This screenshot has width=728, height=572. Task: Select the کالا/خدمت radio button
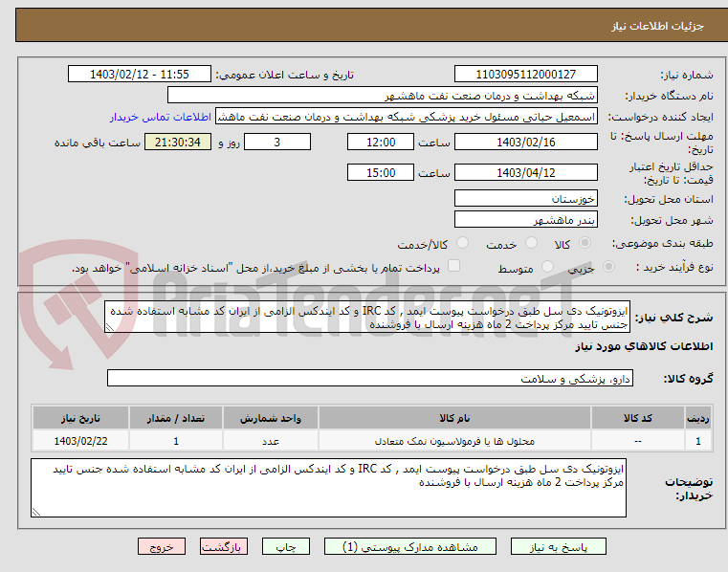pyautogui.click(x=462, y=243)
